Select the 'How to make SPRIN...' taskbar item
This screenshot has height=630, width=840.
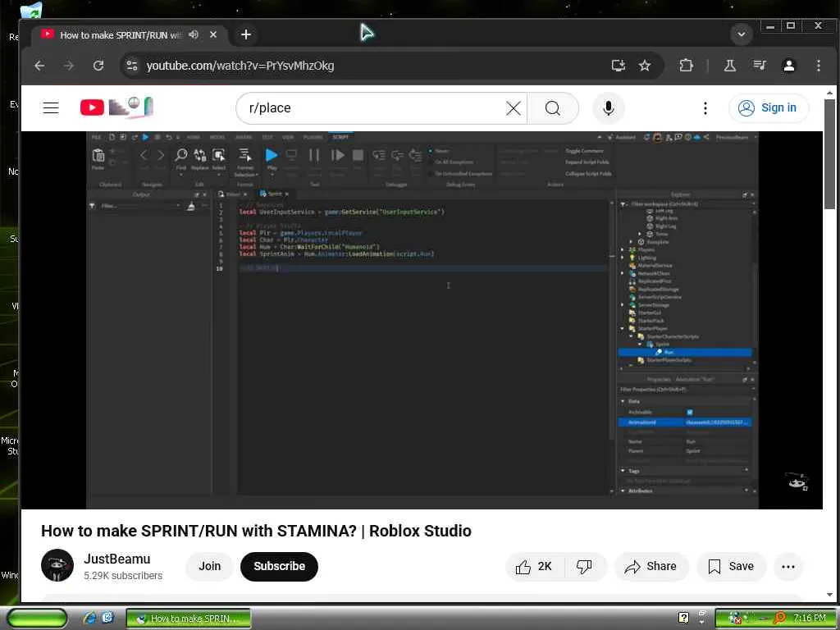[189, 619]
